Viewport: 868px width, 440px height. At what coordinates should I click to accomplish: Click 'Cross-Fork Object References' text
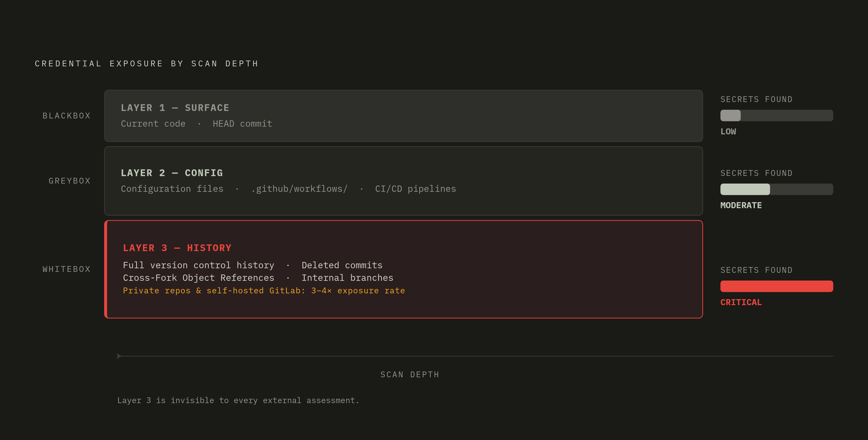click(198, 278)
